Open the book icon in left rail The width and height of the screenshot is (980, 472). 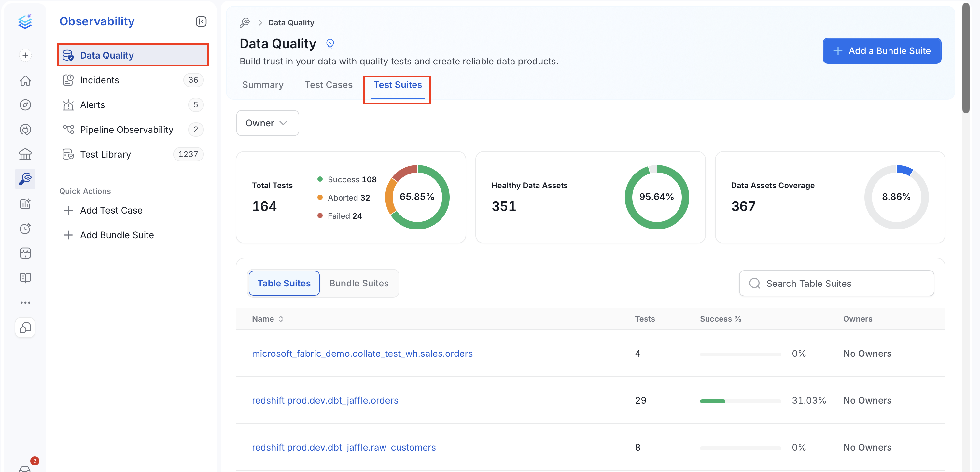(x=25, y=278)
